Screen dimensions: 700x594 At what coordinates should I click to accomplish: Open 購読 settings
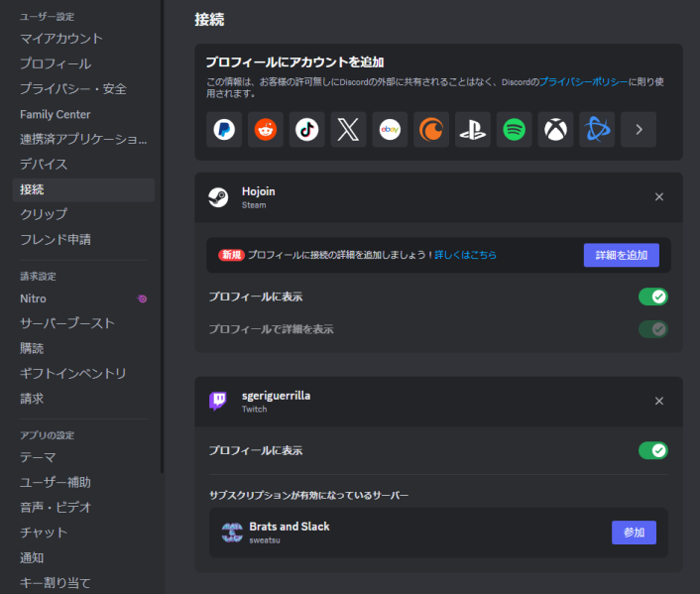83,348
